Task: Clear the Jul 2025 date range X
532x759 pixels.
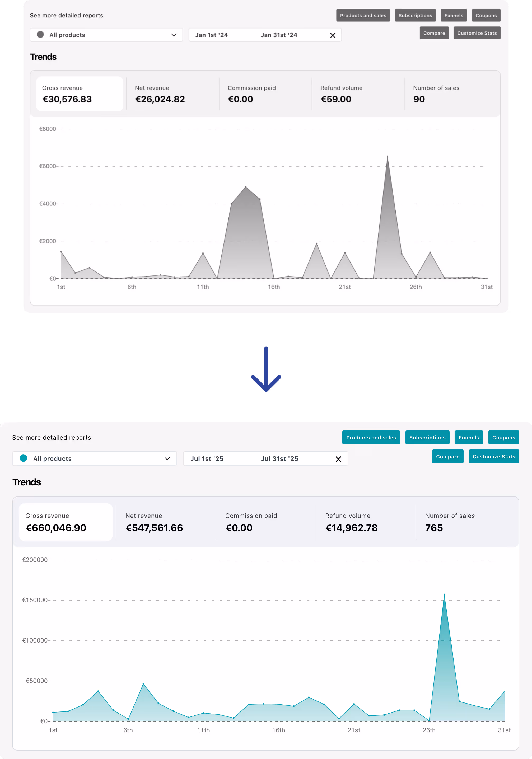Action: (338, 459)
